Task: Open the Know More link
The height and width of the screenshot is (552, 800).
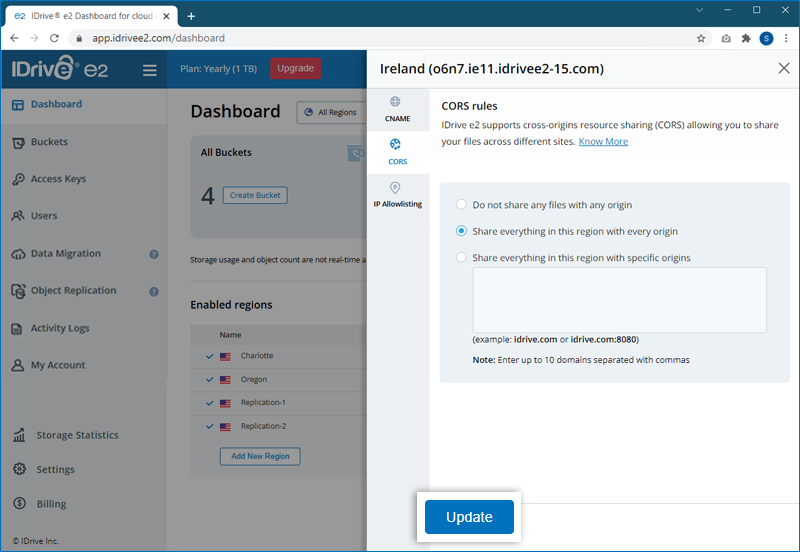Action: [603, 142]
